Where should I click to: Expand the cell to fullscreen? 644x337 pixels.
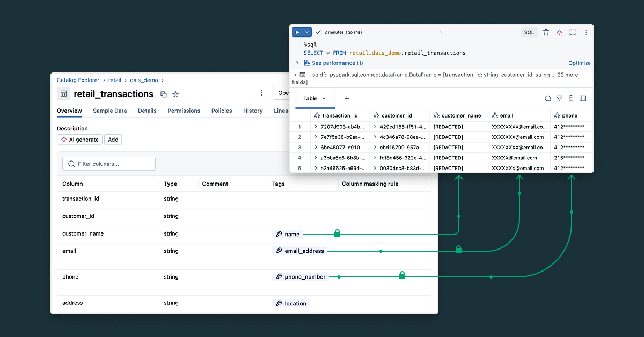click(572, 32)
